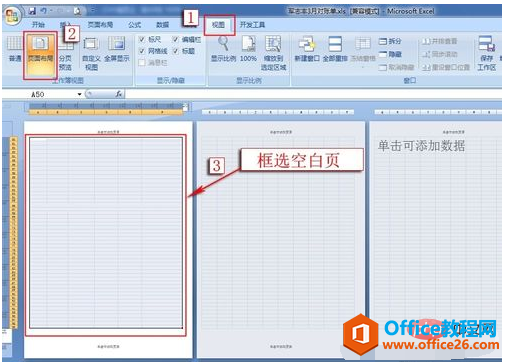The width and height of the screenshot is (506, 362).
Task: Click Hide (隐藏) window
Action: tap(390, 54)
